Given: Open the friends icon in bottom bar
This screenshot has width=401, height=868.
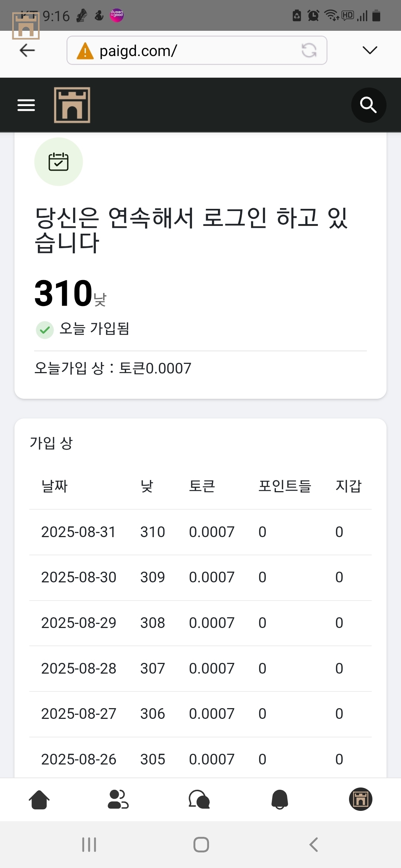Looking at the screenshot, I should pos(118,799).
